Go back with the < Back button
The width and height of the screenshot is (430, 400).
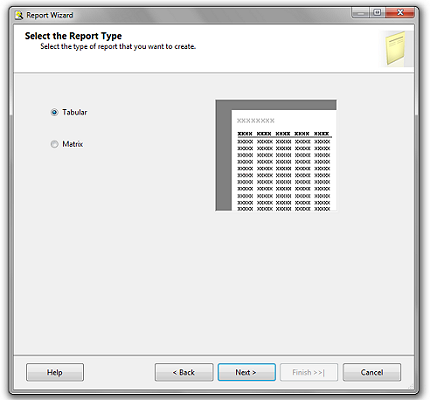tap(184, 372)
